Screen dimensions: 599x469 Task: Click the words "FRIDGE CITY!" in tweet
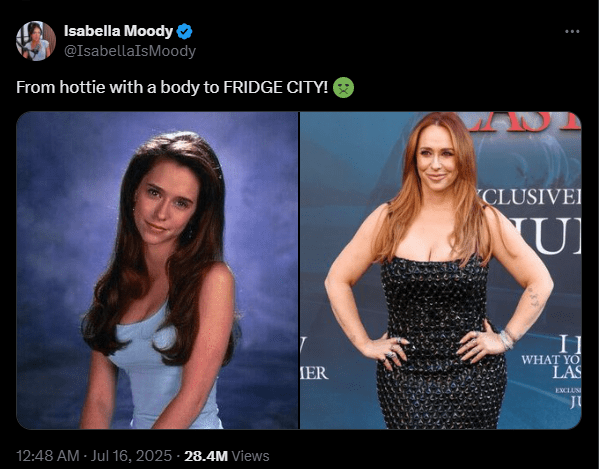coord(275,87)
